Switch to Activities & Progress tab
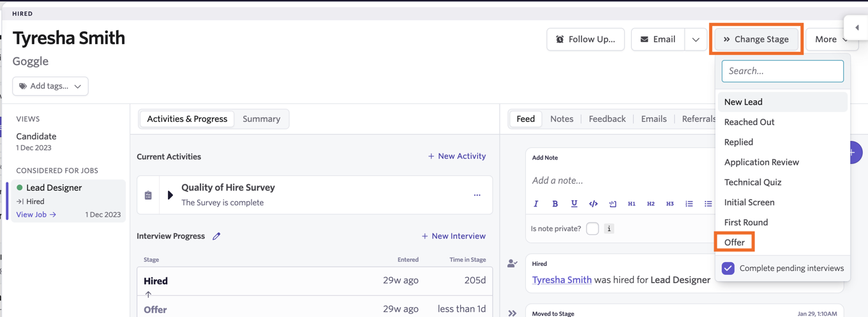Screen dimensions: 868x317 tap(187, 119)
